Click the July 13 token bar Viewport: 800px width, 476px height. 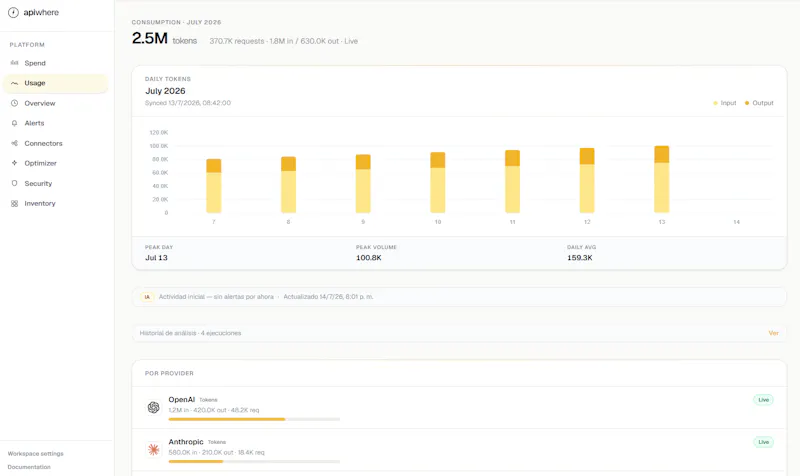pos(662,179)
